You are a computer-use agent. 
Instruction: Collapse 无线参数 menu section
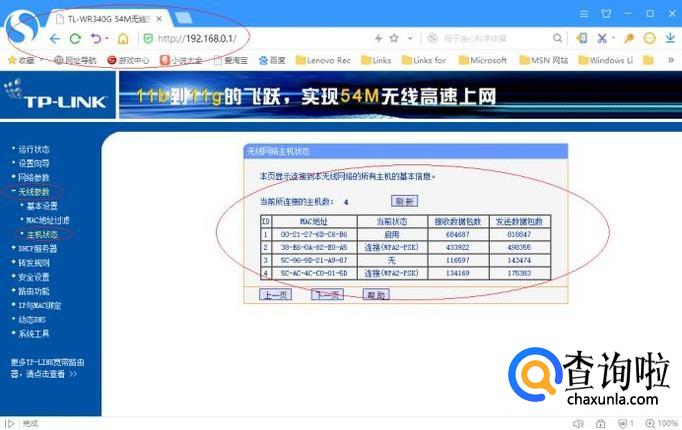(33, 192)
